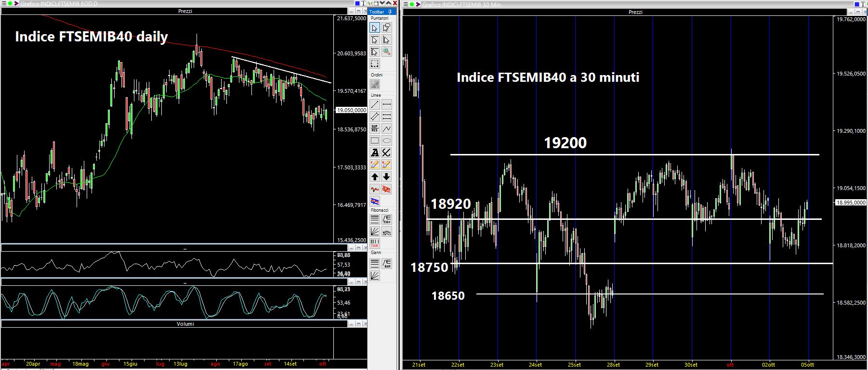This screenshot has height=370, width=868.
Task: Select Fibonacci horizontal retracement lines tool
Action: [x=375, y=219]
